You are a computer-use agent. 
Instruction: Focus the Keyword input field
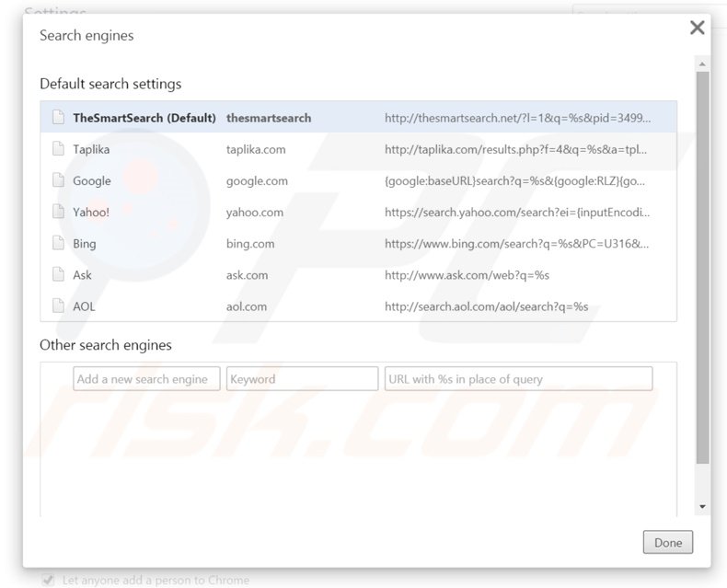pos(302,379)
